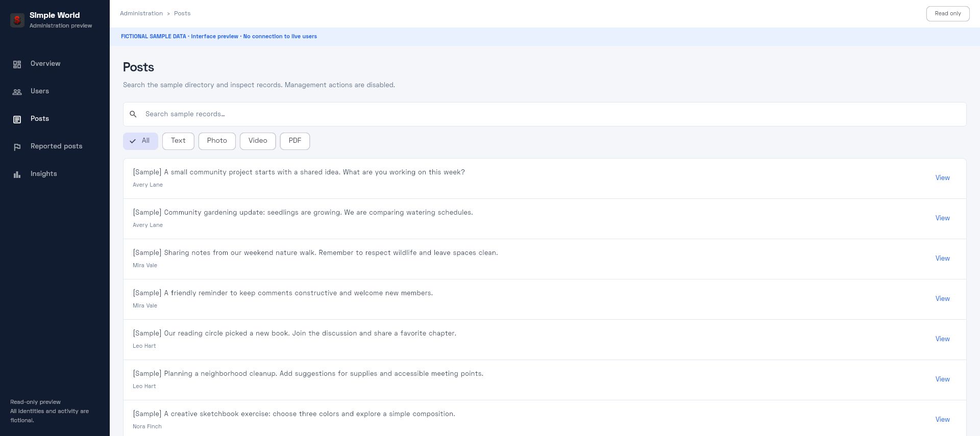980x436 pixels.
Task: Click the Posts page heading
Action: (138, 67)
